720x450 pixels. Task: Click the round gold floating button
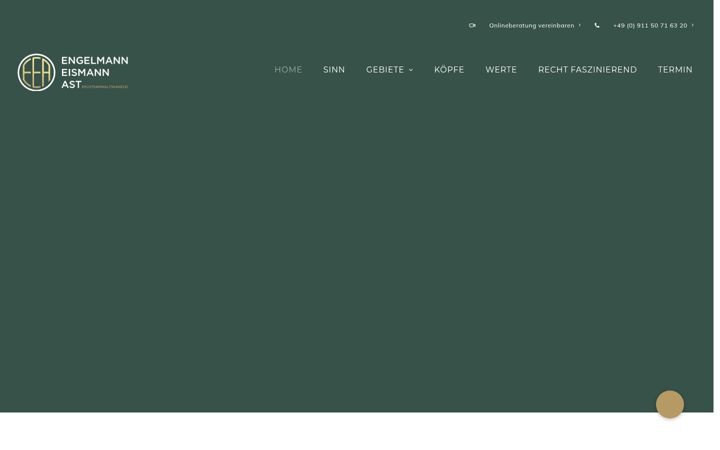pos(669,404)
